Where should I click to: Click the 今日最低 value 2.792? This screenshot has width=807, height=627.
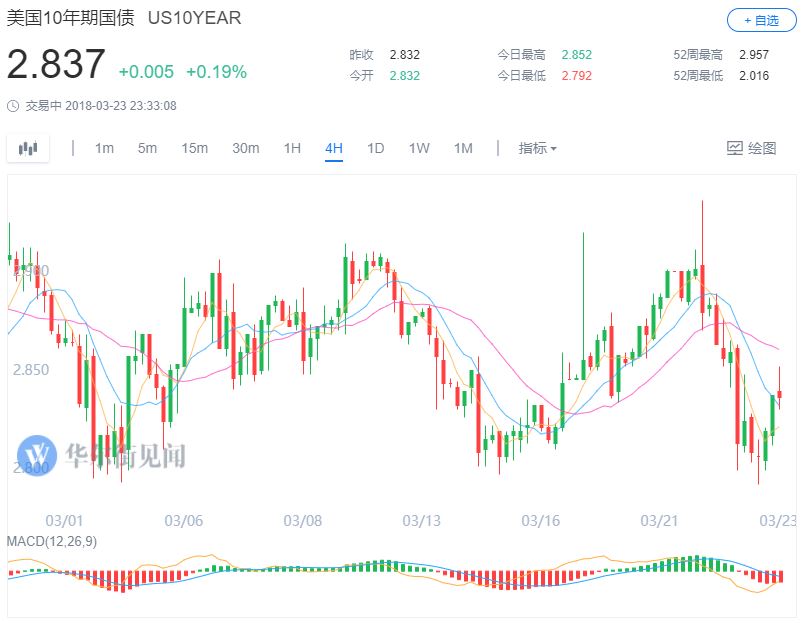[x=576, y=76]
